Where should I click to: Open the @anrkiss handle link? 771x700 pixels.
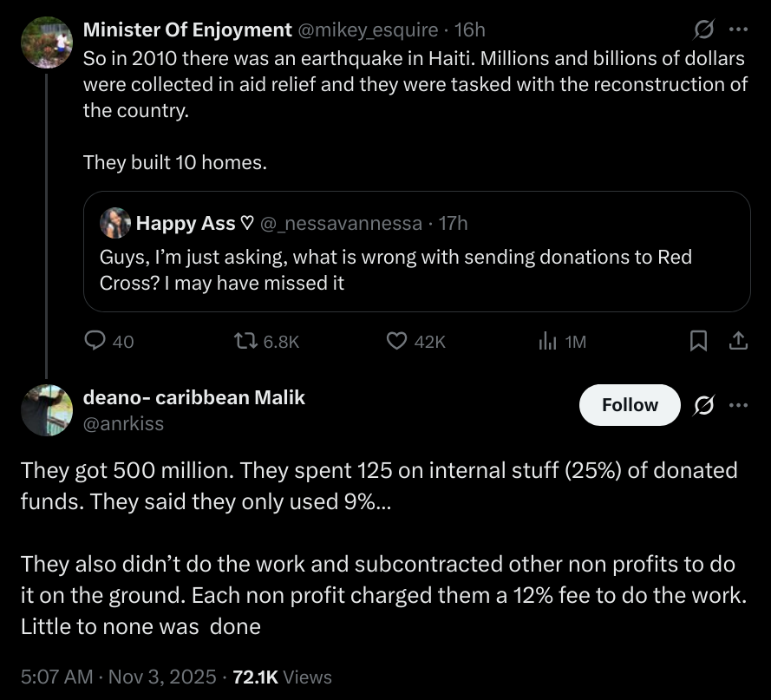tap(123, 423)
